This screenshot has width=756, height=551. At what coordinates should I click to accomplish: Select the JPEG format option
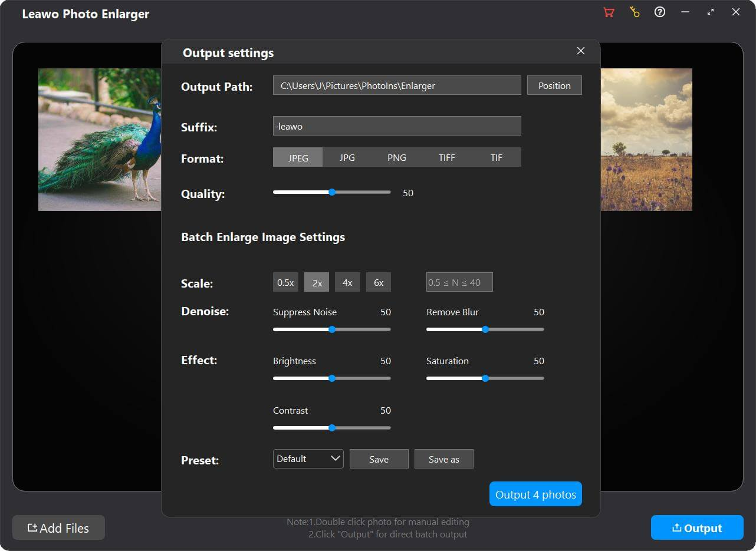[x=298, y=158]
